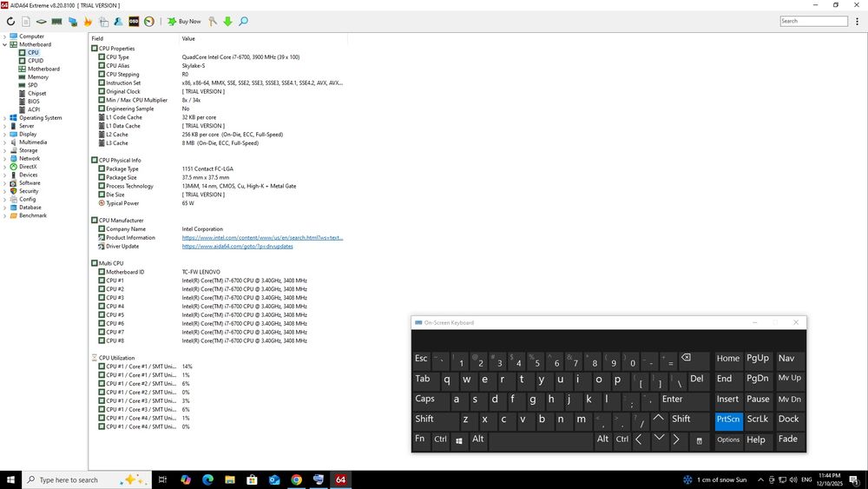Click the keys product key icon
The width and height of the screenshot is (868, 489).
click(213, 22)
